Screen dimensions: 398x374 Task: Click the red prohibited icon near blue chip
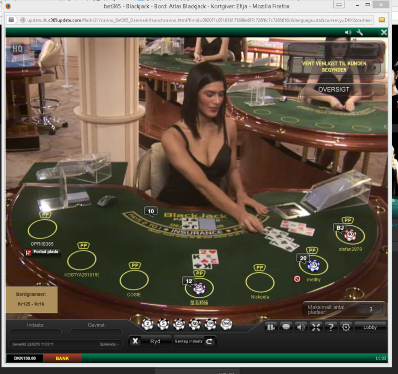pyautogui.click(x=297, y=279)
